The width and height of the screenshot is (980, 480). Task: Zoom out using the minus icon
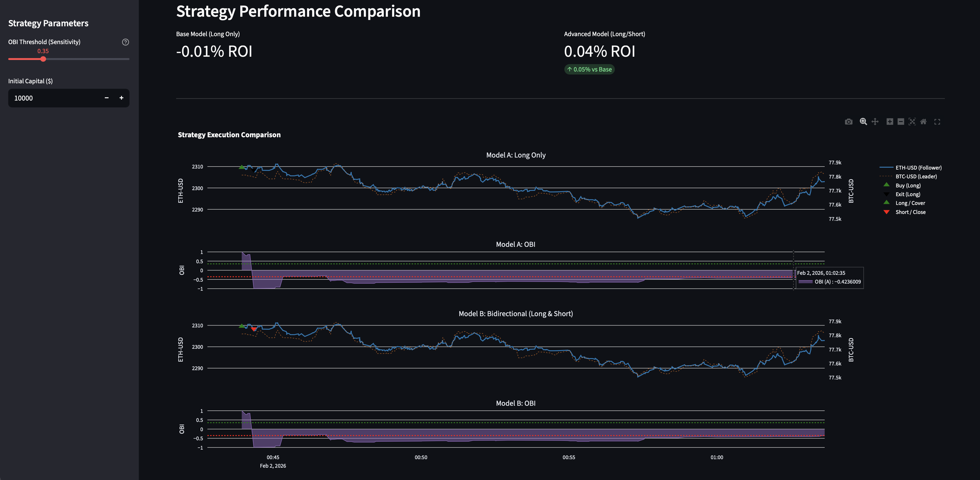pos(901,122)
